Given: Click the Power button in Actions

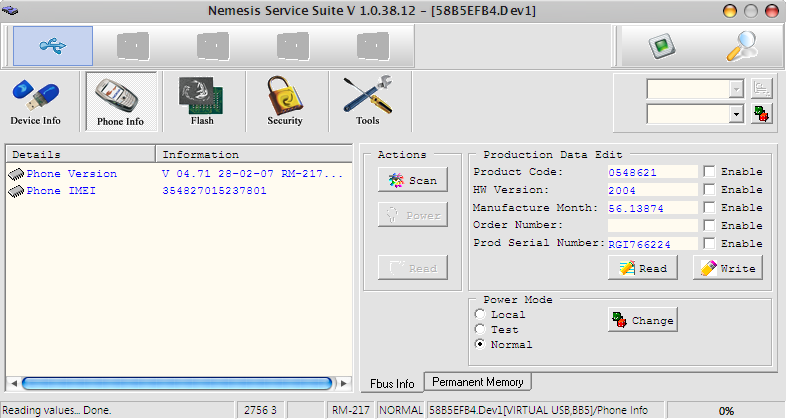Looking at the screenshot, I should click(x=413, y=216).
